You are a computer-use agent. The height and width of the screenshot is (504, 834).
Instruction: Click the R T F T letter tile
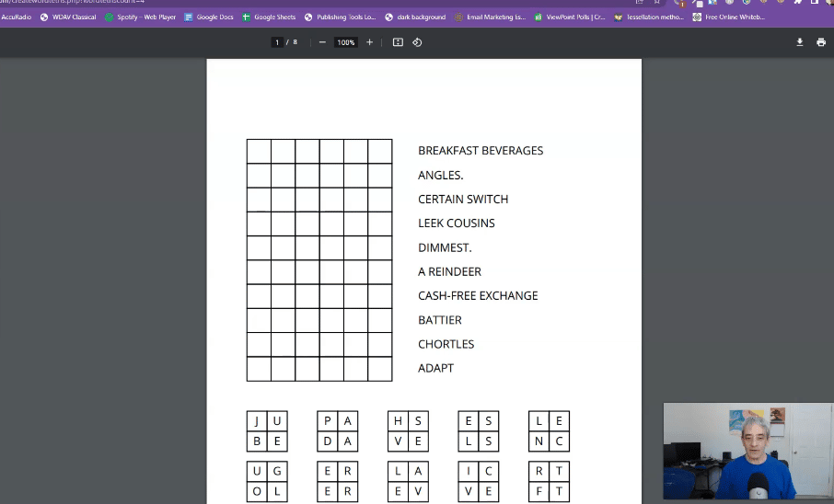[549, 481]
